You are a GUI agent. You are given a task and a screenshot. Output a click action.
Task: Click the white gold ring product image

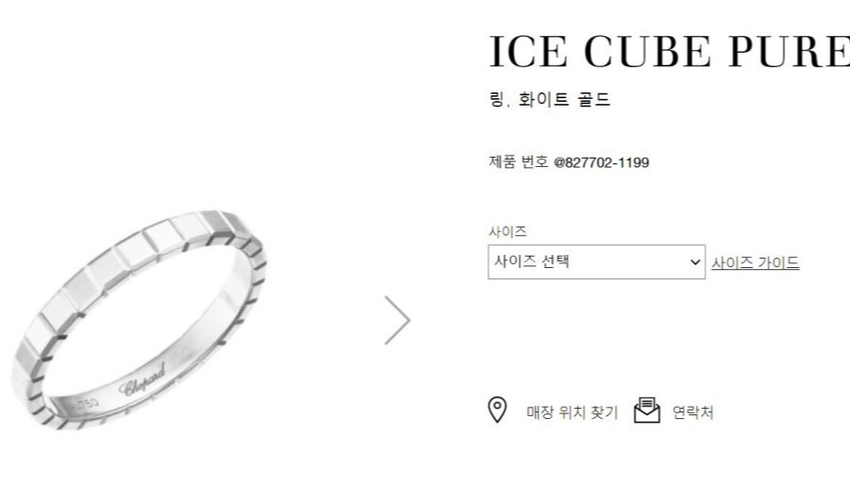point(139,320)
